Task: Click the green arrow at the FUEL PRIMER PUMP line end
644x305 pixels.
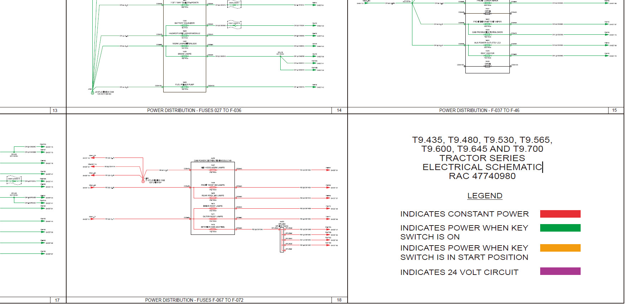Action: click(314, 87)
